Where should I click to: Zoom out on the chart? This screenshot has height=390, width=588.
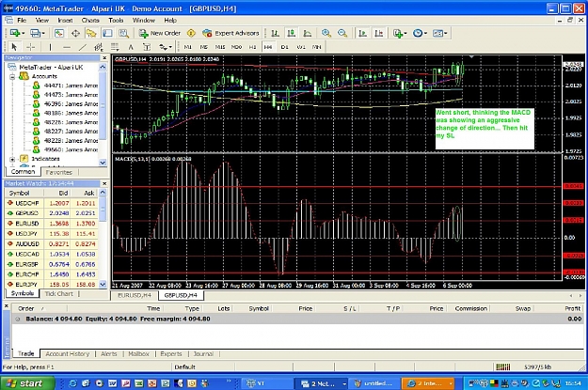click(x=342, y=33)
